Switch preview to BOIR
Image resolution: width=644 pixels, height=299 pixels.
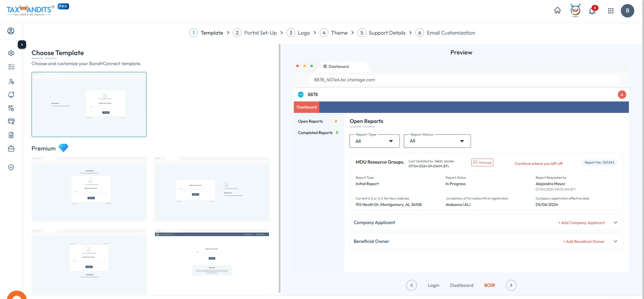pos(489,285)
